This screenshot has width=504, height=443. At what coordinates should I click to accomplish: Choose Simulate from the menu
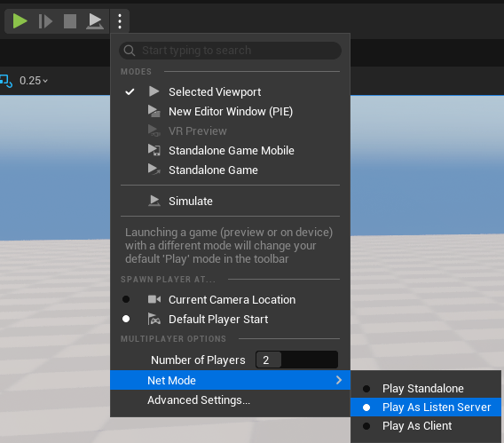230,202
